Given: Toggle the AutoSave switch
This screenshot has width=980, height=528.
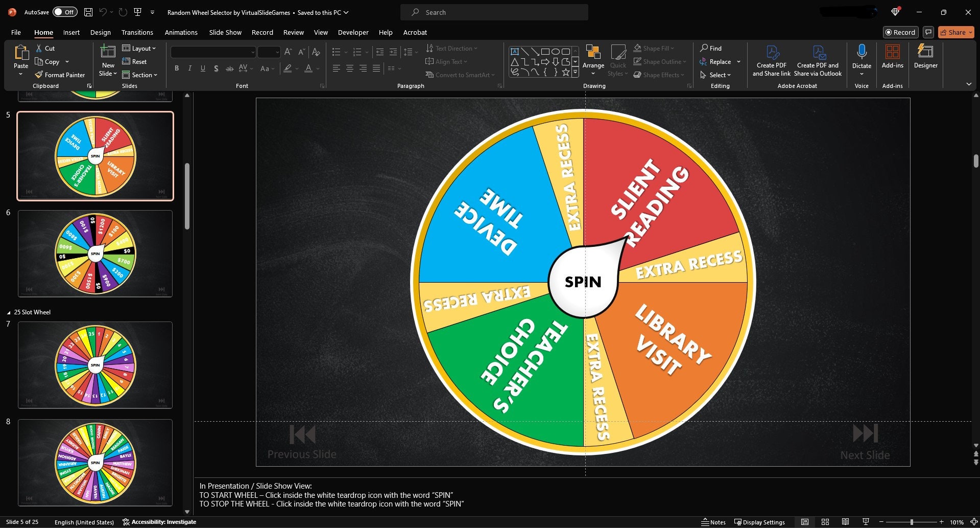Looking at the screenshot, I should (x=65, y=11).
